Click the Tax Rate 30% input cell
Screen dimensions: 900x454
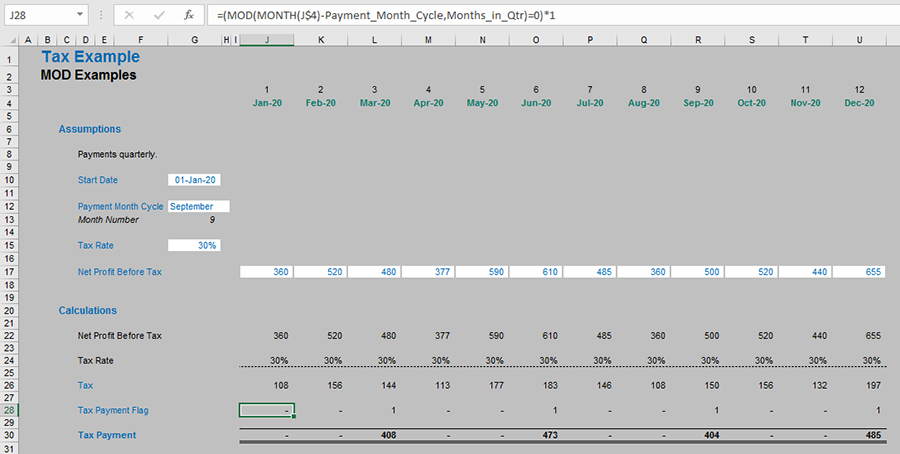click(195, 245)
